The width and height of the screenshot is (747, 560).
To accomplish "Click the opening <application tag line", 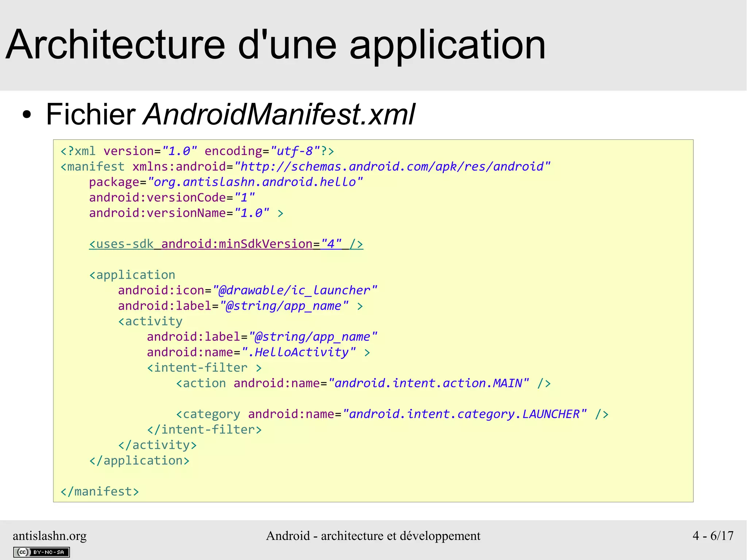I will 132,275.
